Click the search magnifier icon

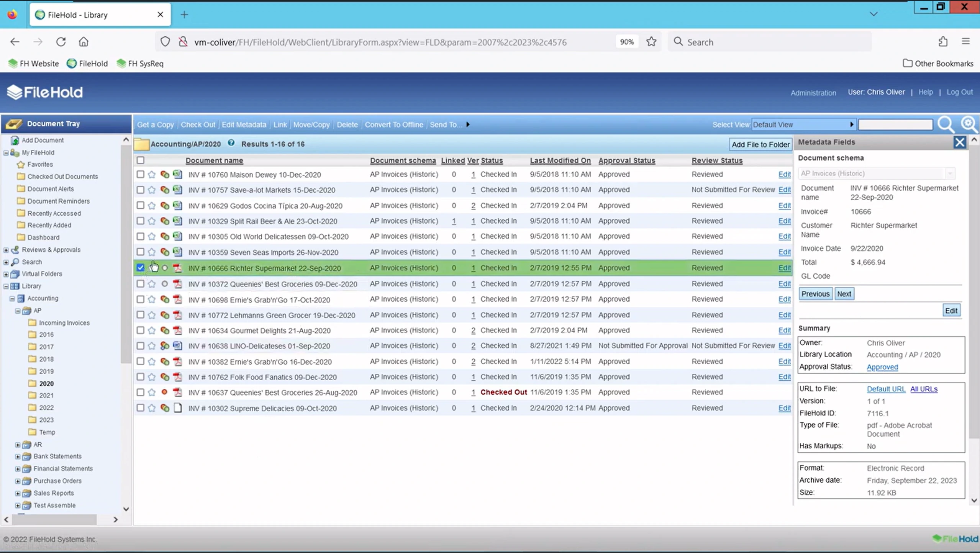point(946,124)
